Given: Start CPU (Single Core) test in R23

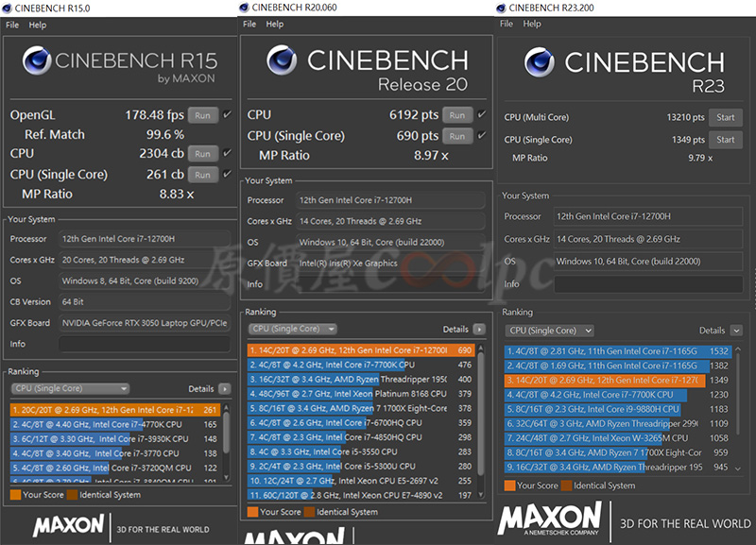Looking at the screenshot, I should coord(725,140).
